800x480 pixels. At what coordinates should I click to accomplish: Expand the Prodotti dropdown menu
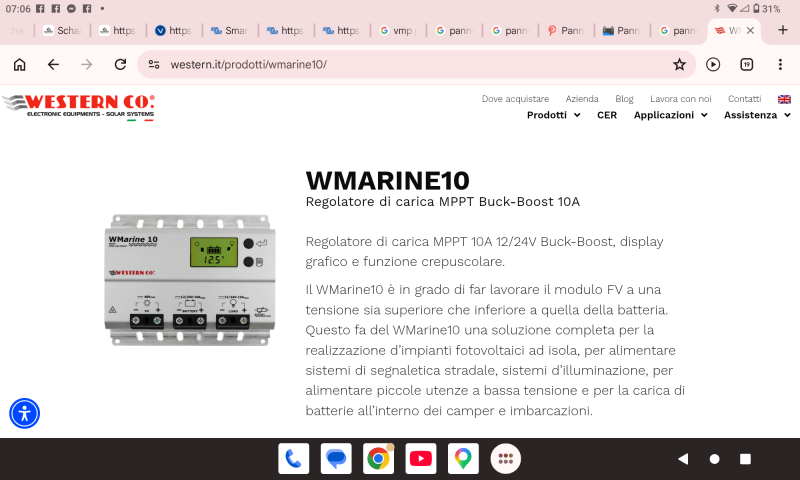coord(554,115)
